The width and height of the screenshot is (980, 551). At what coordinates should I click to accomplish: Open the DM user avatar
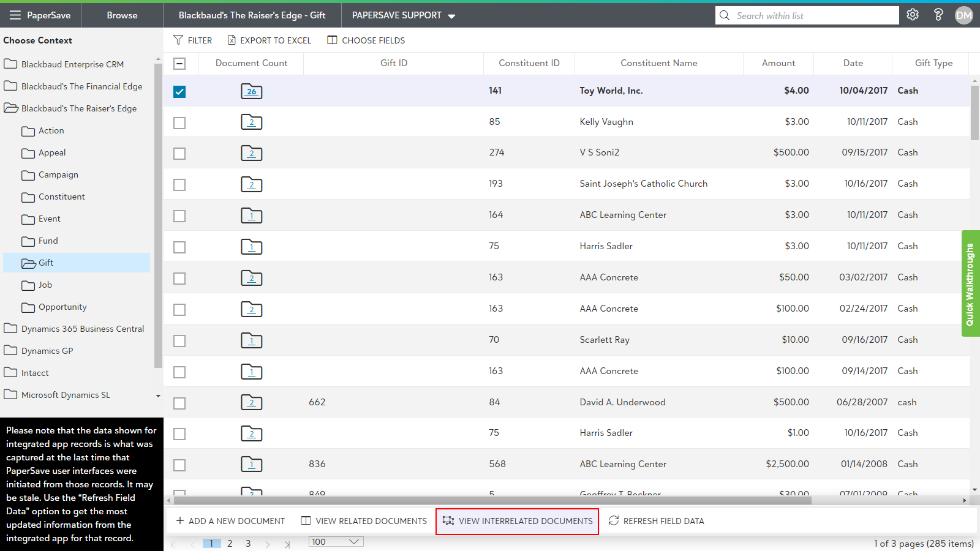click(x=963, y=15)
